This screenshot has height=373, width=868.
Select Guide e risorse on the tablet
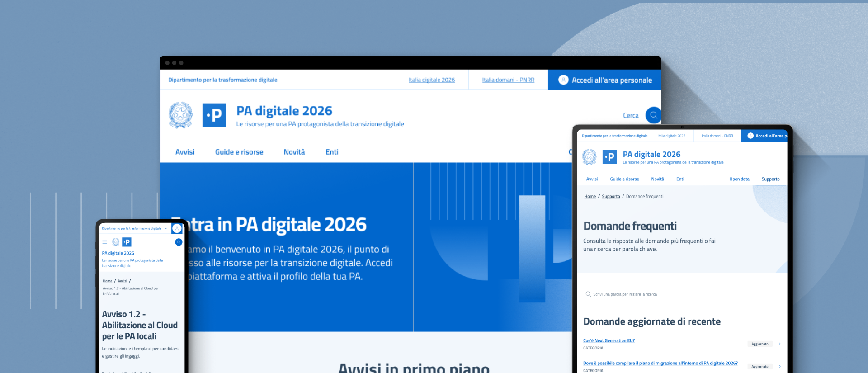tap(624, 179)
